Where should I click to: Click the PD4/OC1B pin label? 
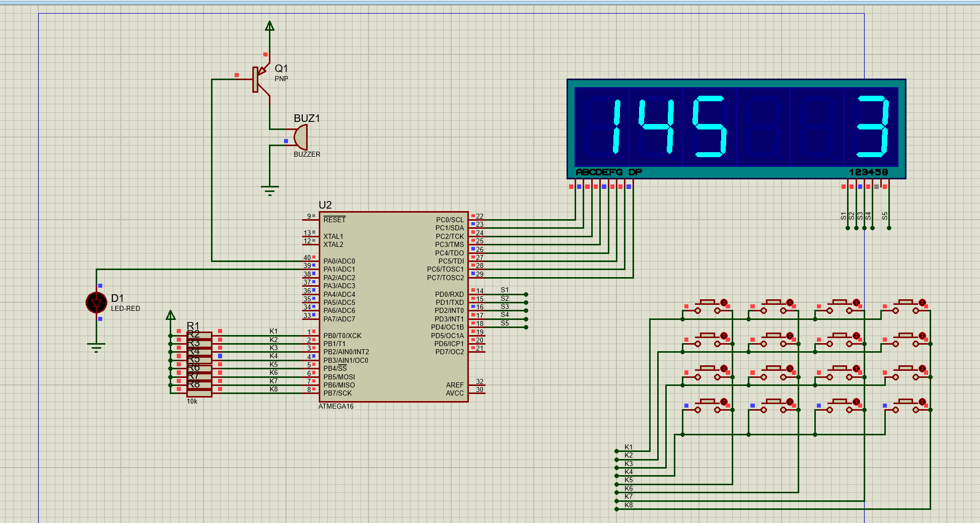(x=447, y=327)
